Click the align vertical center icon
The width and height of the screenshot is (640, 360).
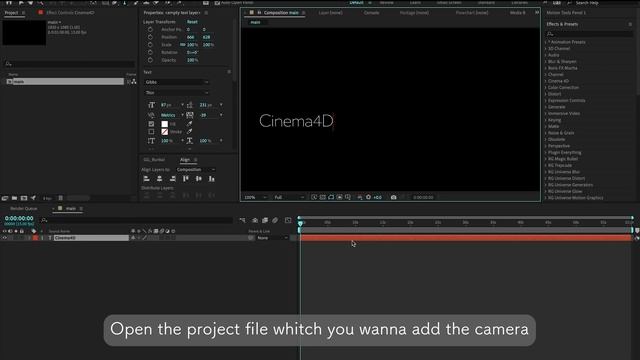199,179
